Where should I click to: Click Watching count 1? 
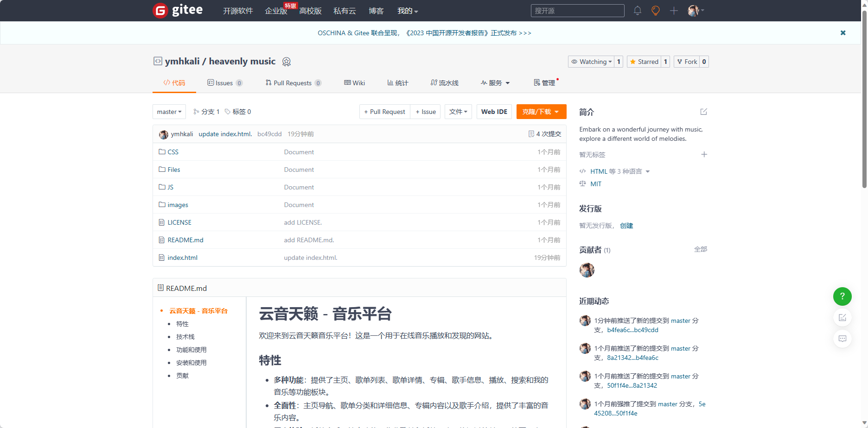[x=619, y=62]
